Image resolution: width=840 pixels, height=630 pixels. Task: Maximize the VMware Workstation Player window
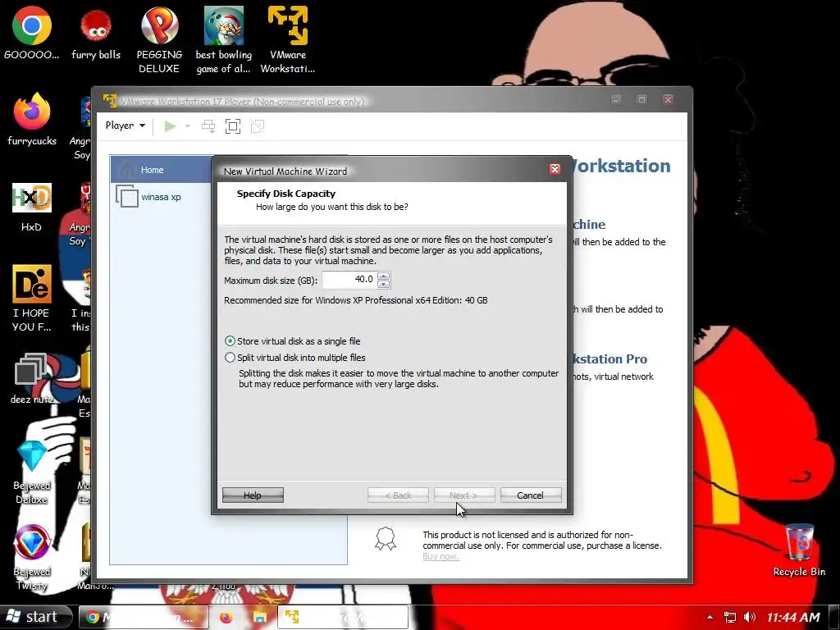[x=641, y=99]
